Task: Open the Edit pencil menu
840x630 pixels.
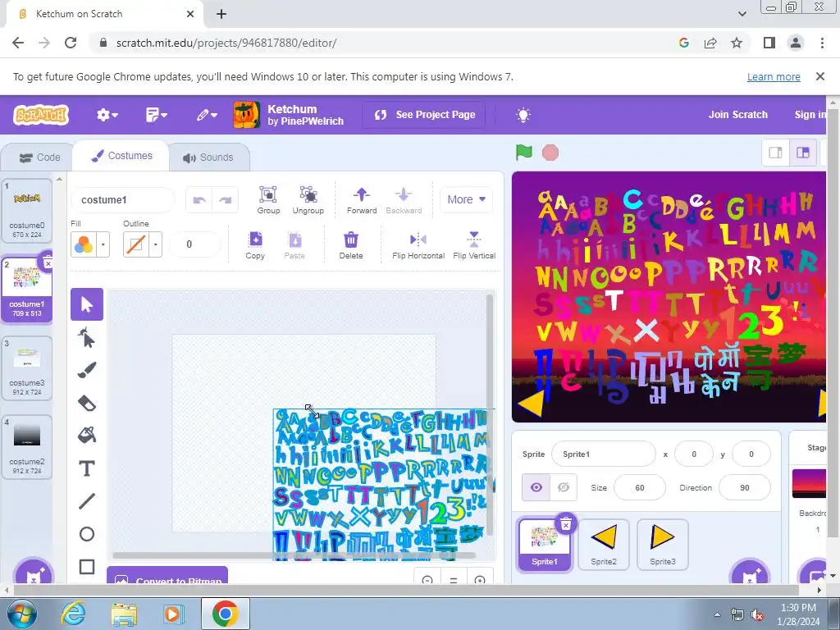Action: [x=206, y=115]
